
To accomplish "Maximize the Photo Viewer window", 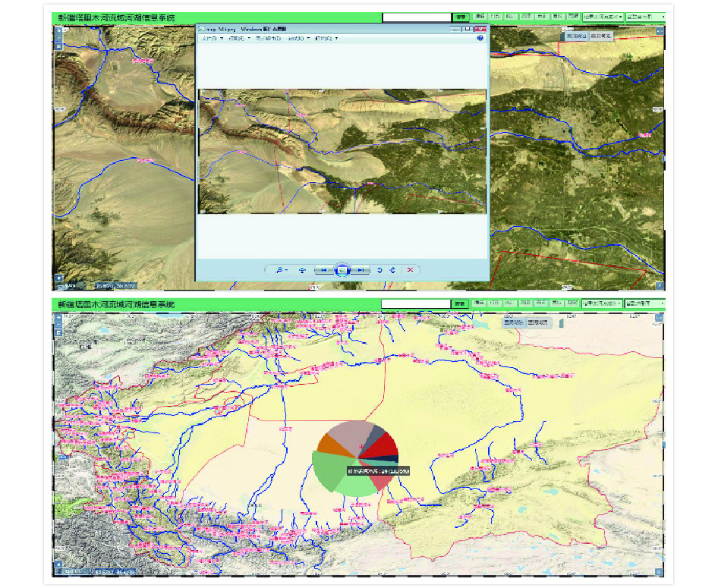I will click(467, 30).
